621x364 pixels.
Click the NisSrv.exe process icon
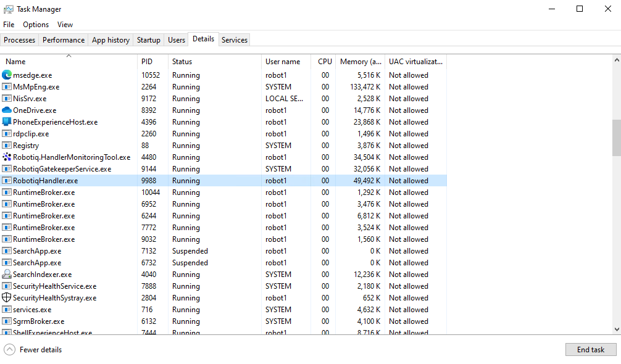(7, 99)
